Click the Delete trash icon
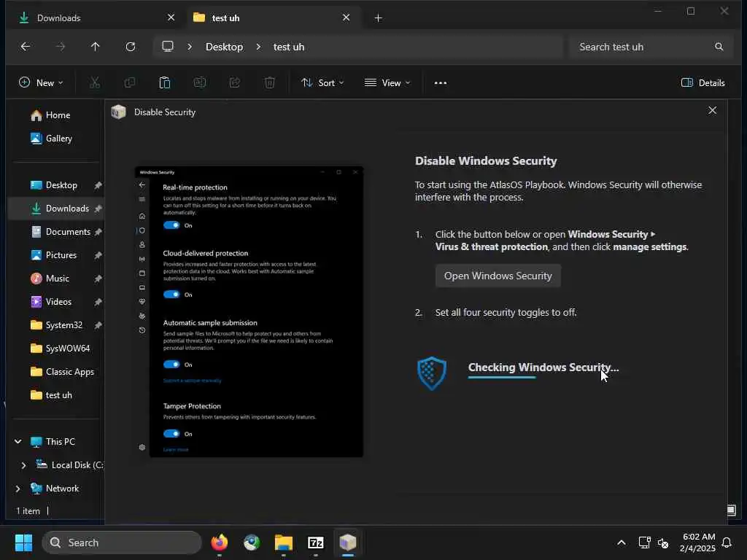The height and width of the screenshot is (560, 747). 270,83
